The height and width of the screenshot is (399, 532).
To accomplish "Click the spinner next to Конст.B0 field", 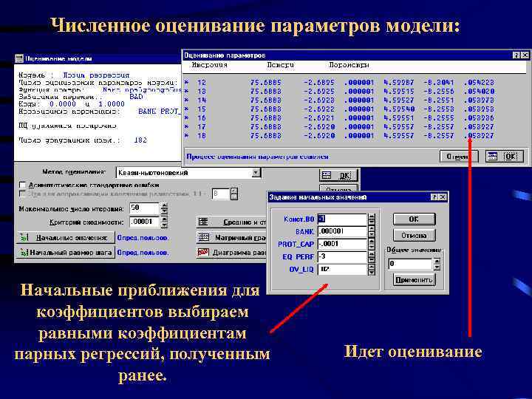I will (372, 219).
